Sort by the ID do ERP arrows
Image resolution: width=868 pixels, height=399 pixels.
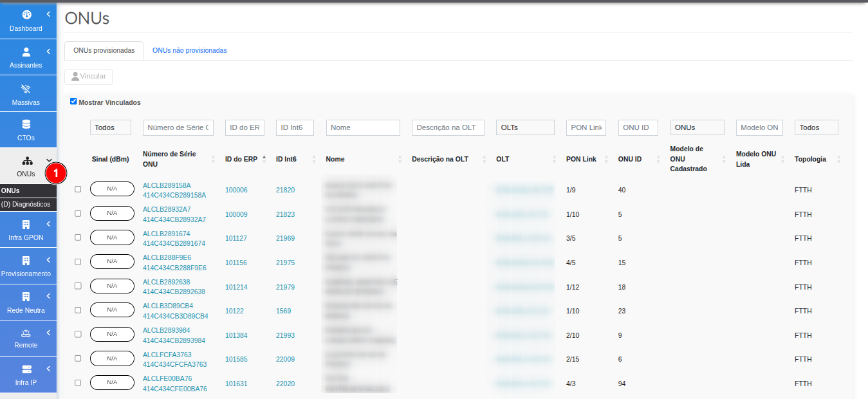coord(264,159)
